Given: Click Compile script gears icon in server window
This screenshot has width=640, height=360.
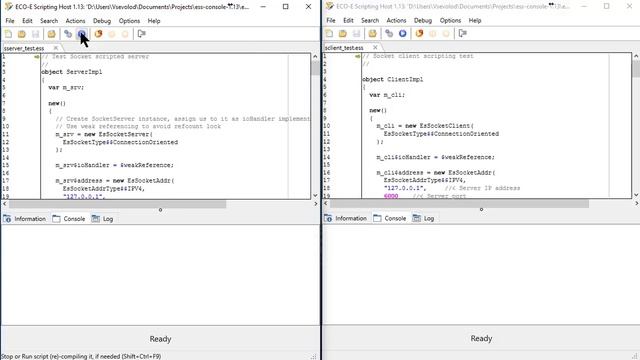Looking at the screenshot, I should pyautogui.click(x=68, y=34).
